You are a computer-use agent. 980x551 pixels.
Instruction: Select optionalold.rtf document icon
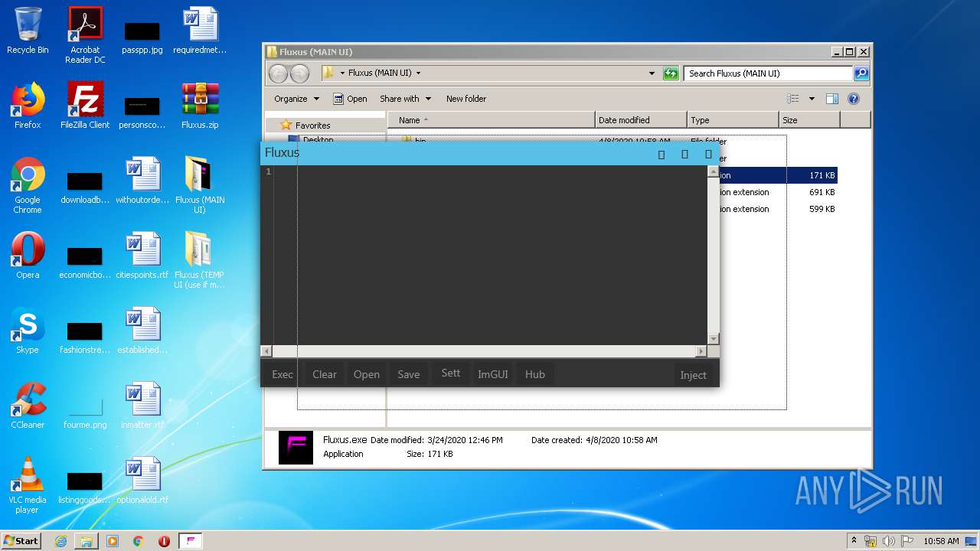coord(142,481)
